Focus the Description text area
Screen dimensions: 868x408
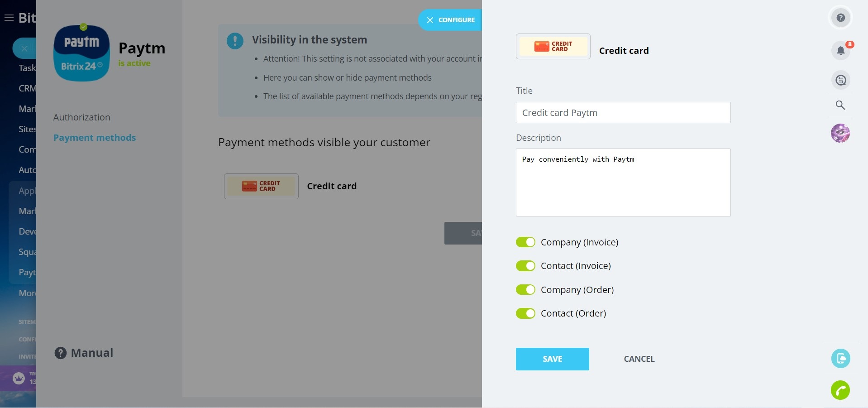[623, 182]
